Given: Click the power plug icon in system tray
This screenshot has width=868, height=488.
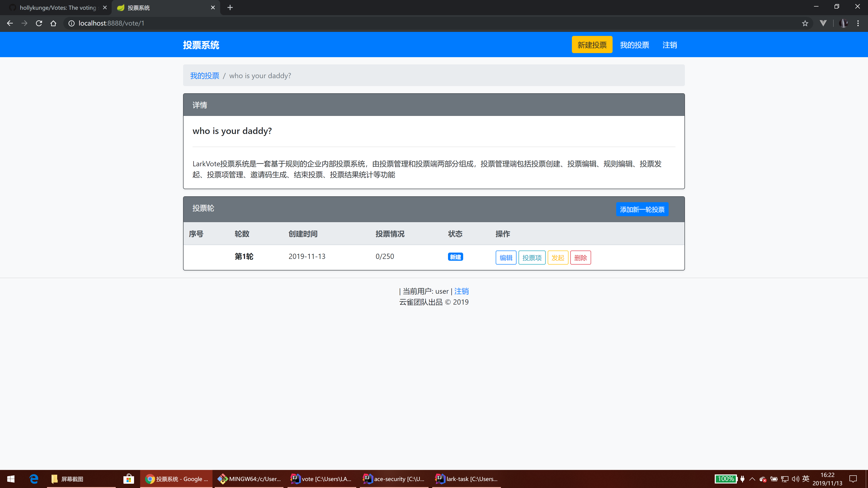Looking at the screenshot, I should click(743, 479).
